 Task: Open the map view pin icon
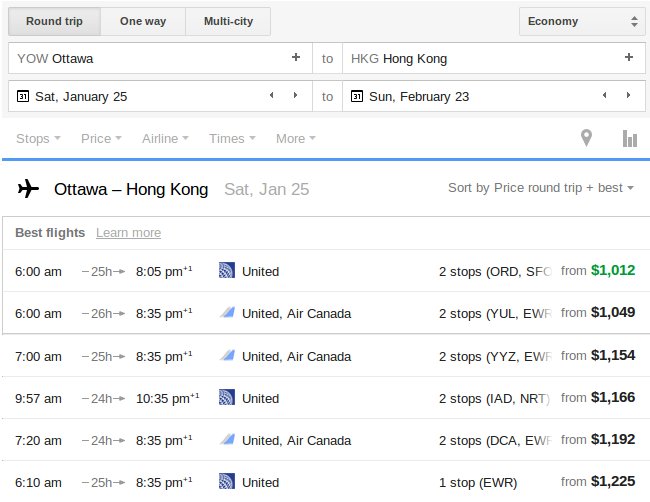pos(587,138)
